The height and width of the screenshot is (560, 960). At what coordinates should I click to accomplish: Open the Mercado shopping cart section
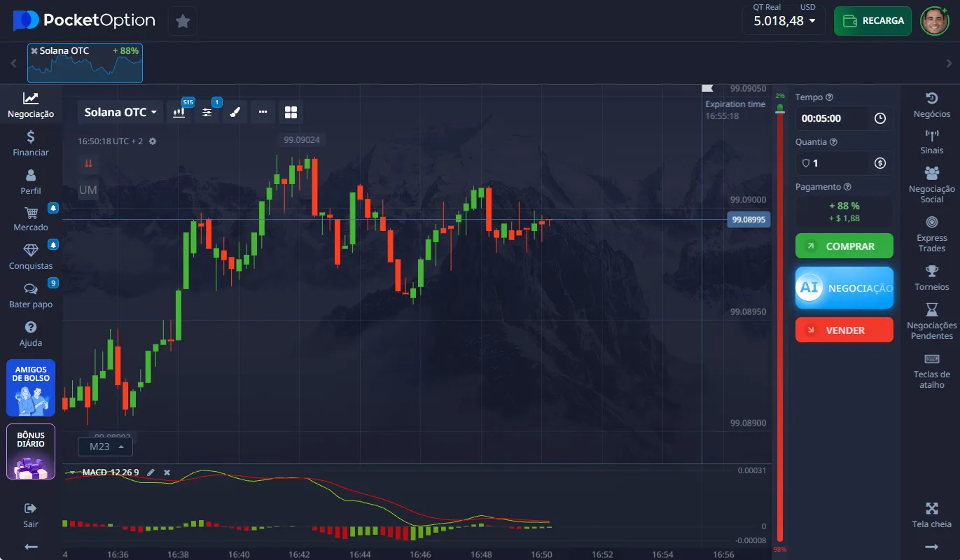[x=31, y=219]
